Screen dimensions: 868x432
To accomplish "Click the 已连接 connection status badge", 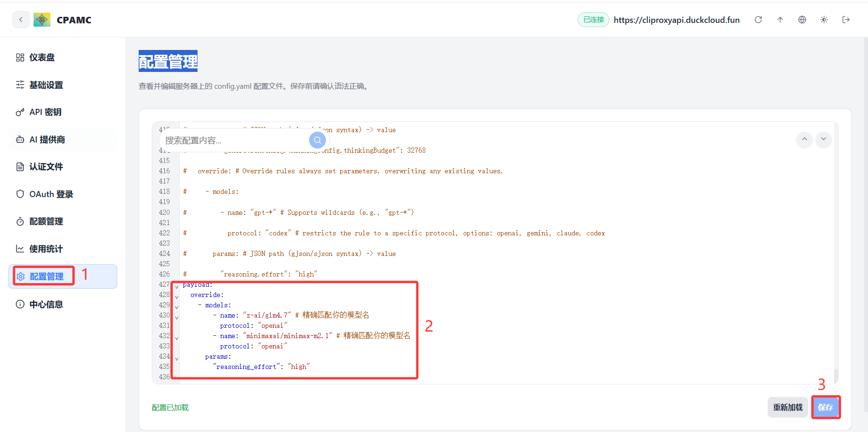I will click(593, 20).
